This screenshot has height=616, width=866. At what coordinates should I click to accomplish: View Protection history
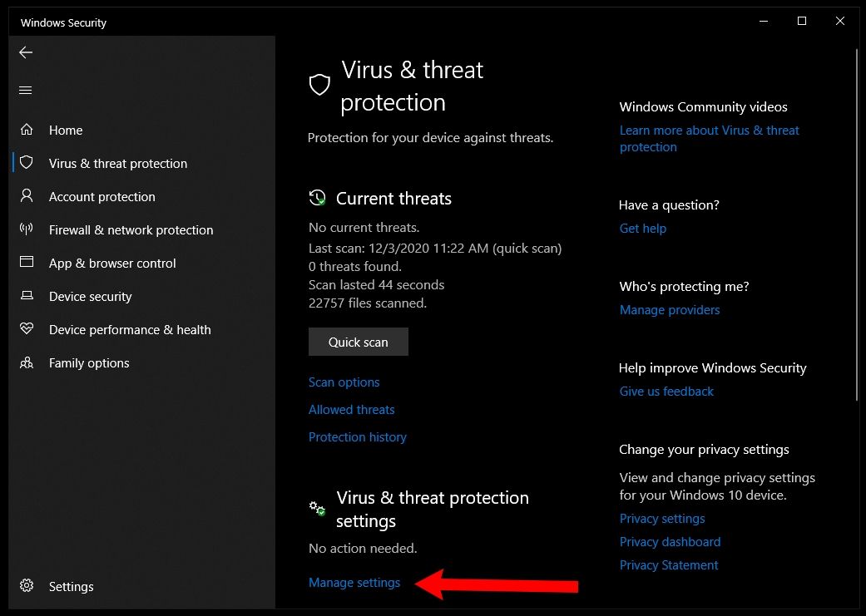pyautogui.click(x=358, y=437)
